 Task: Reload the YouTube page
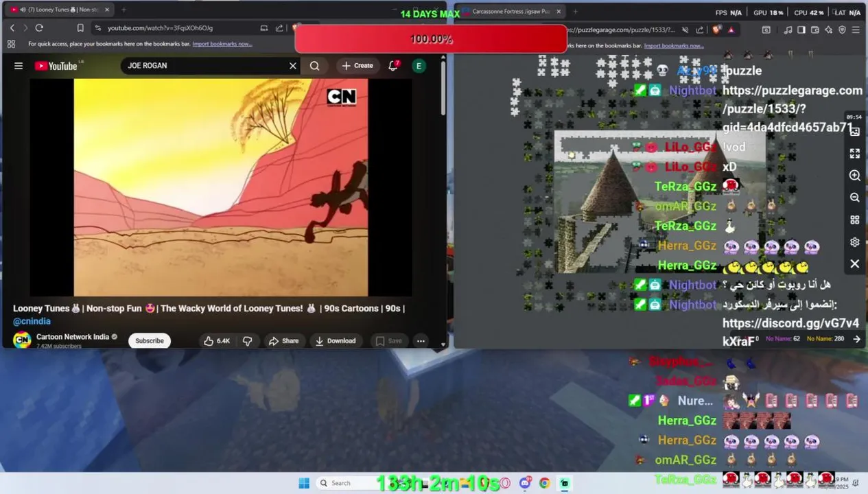coord(39,28)
